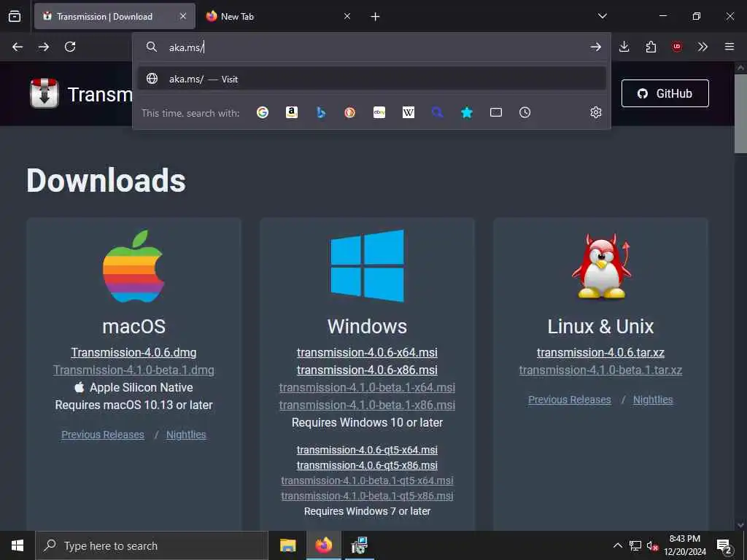Image resolution: width=747 pixels, height=560 pixels.
Task: Search in open Tabs
Action: click(x=496, y=112)
